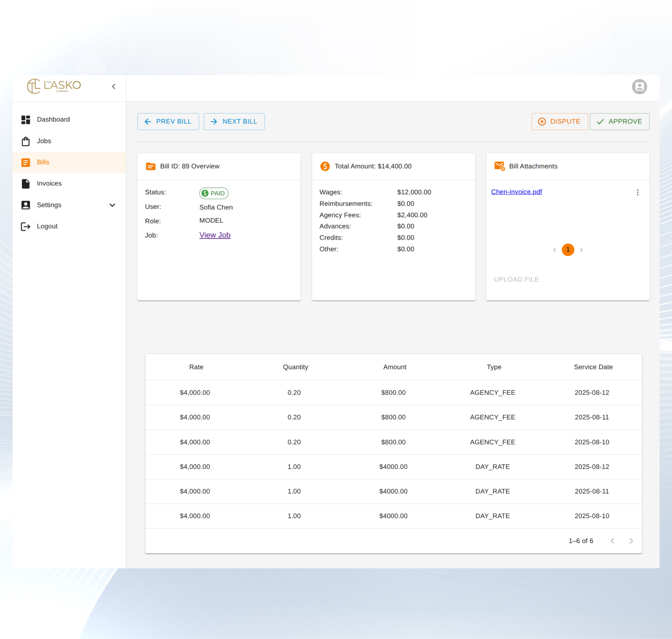Image resolution: width=672 pixels, height=639 pixels.
Task: Go to previous table page arrow
Action: (x=612, y=541)
